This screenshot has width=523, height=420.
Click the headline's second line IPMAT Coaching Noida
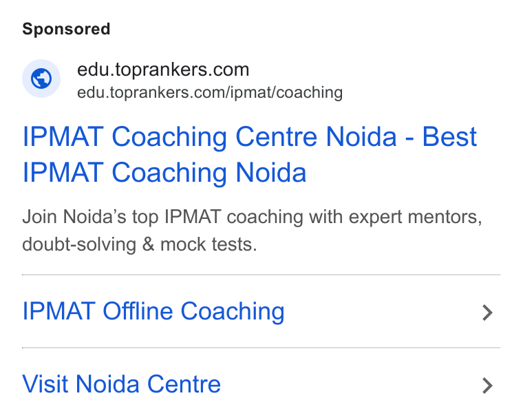pyautogui.click(x=164, y=172)
